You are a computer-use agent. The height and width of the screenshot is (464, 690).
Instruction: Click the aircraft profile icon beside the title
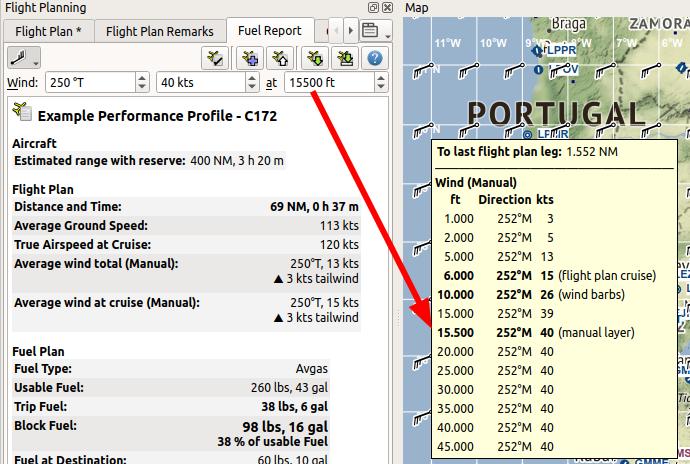(x=22, y=111)
